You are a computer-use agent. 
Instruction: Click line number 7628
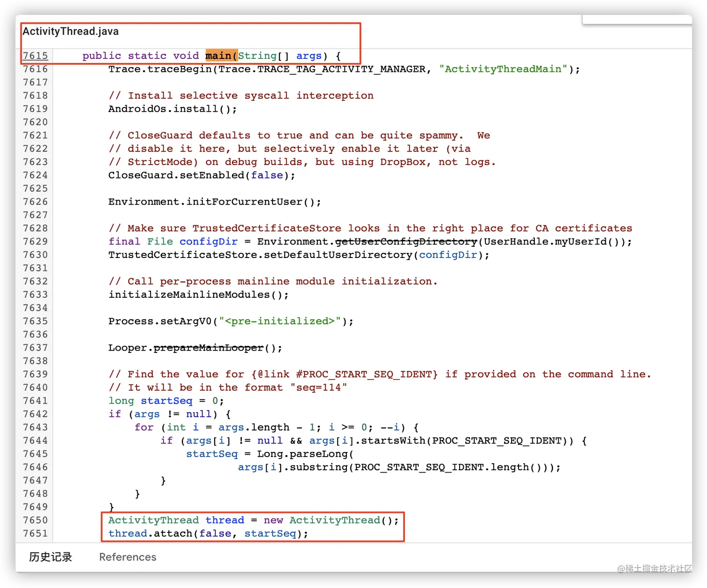click(36, 228)
